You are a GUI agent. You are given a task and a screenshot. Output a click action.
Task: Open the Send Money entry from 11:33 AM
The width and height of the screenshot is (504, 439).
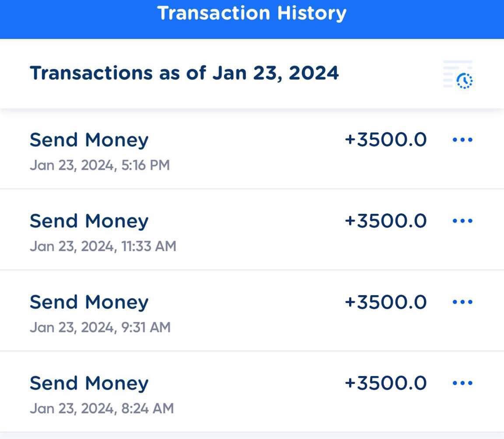(89, 221)
